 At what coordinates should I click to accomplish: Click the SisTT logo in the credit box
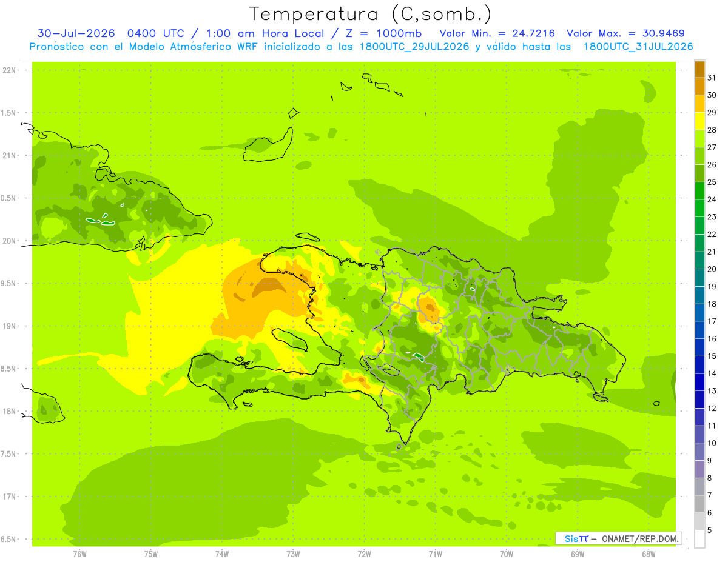tap(576, 538)
